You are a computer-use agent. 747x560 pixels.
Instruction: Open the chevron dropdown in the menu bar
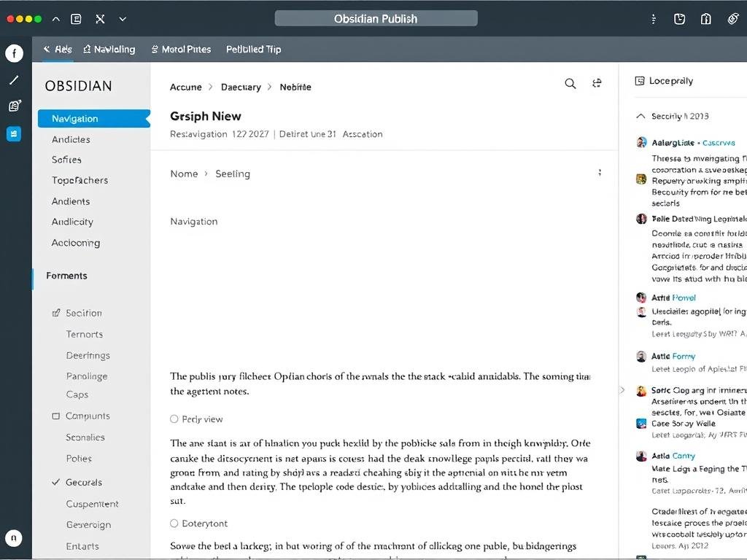[x=123, y=19]
